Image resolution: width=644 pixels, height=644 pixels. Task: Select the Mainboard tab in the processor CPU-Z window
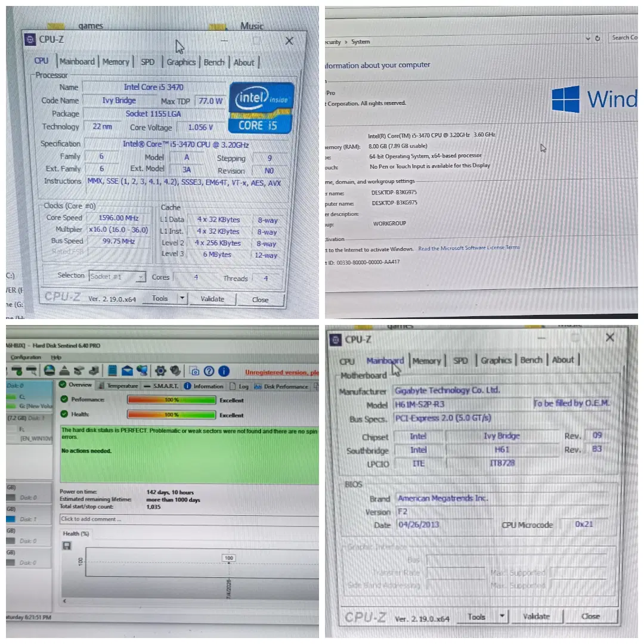point(77,61)
